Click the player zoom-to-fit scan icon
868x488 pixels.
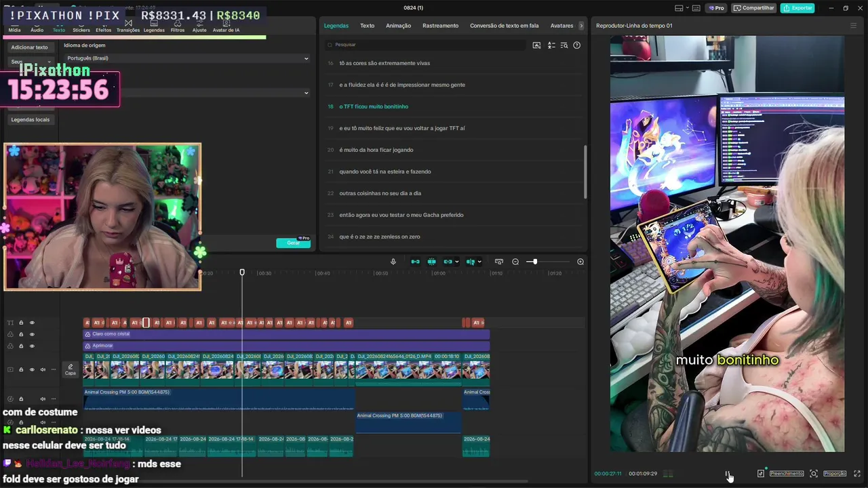(x=814, y=474)
